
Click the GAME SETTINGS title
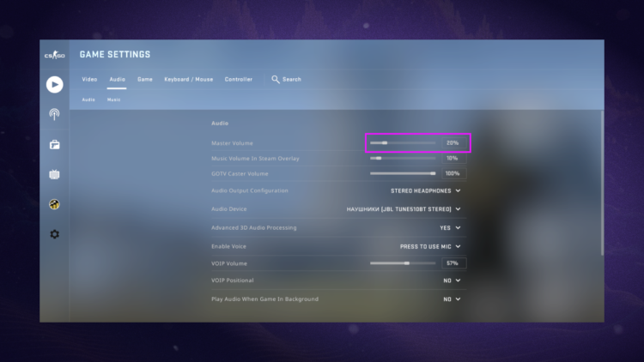[115, 54]
